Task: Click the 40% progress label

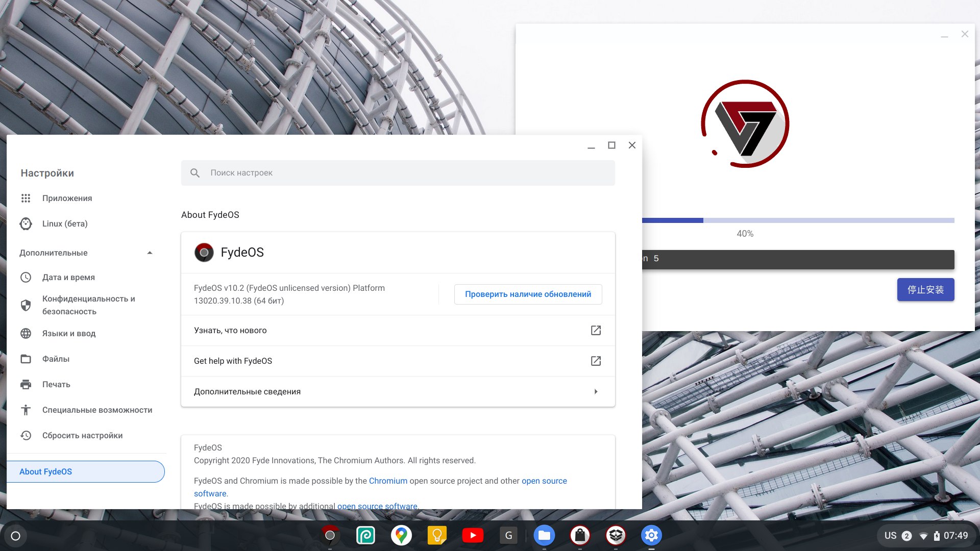Action: 745,234
